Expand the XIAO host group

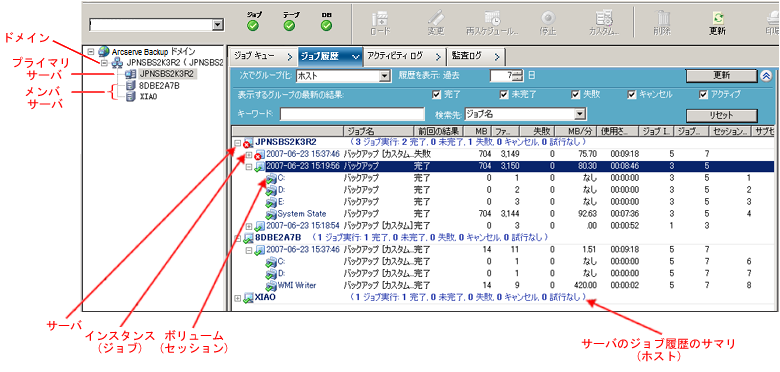(x=237, y=298)
